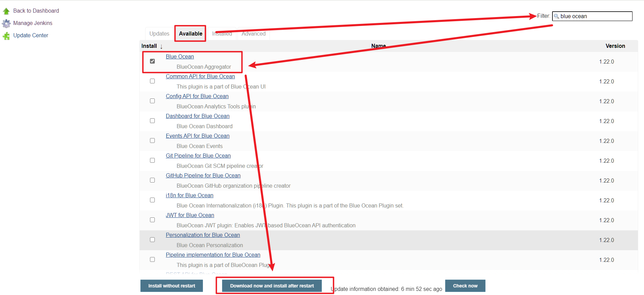The width and height of the screenshot is (644, 295).
Task: Open the GitHub Pipeline for Blue Ocean link
Action: point(203,176)
